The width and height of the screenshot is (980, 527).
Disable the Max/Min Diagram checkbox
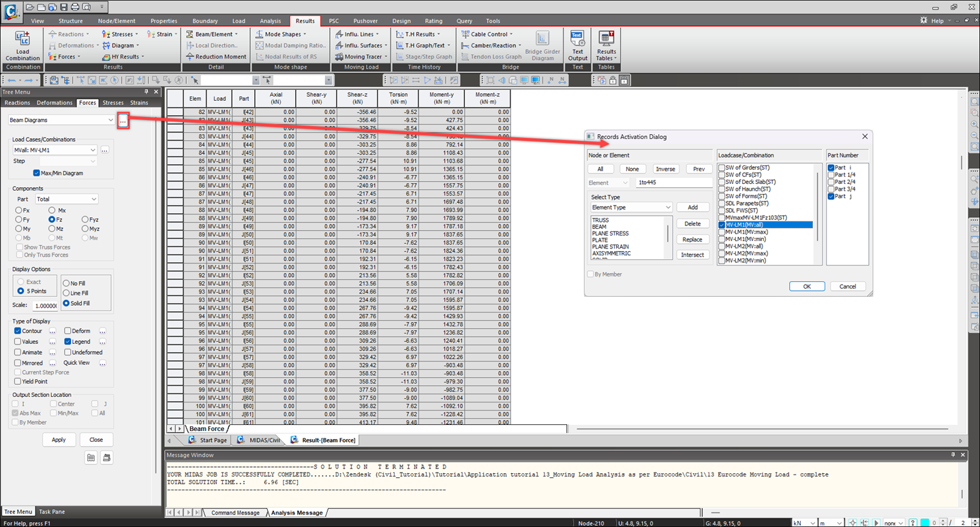37,173
